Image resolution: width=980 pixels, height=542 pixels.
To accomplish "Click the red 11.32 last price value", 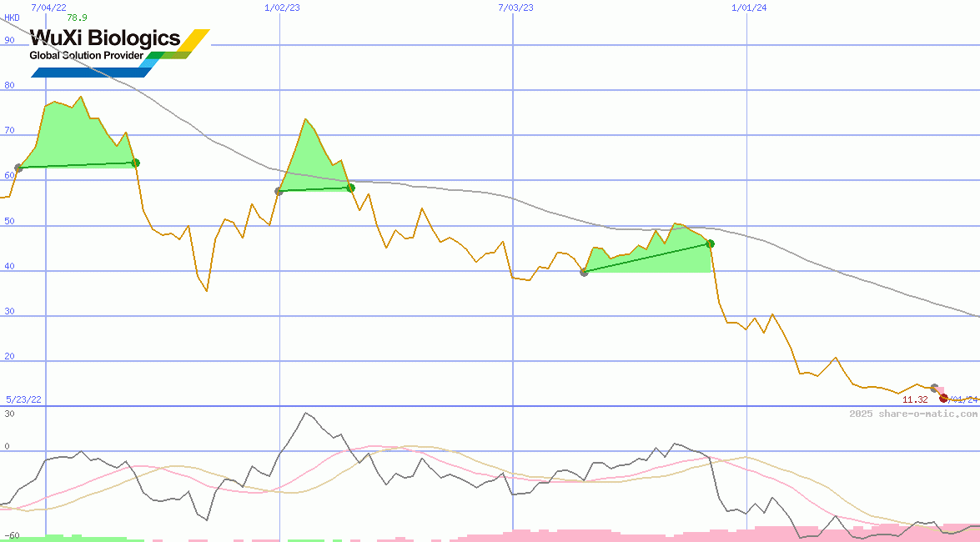I will [915, 399].
